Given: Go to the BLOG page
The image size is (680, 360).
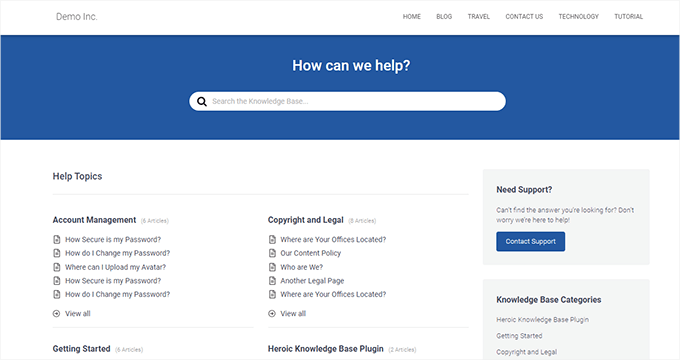Looking at the screenshot, I should pyautogui.click(x=444, y=16).
